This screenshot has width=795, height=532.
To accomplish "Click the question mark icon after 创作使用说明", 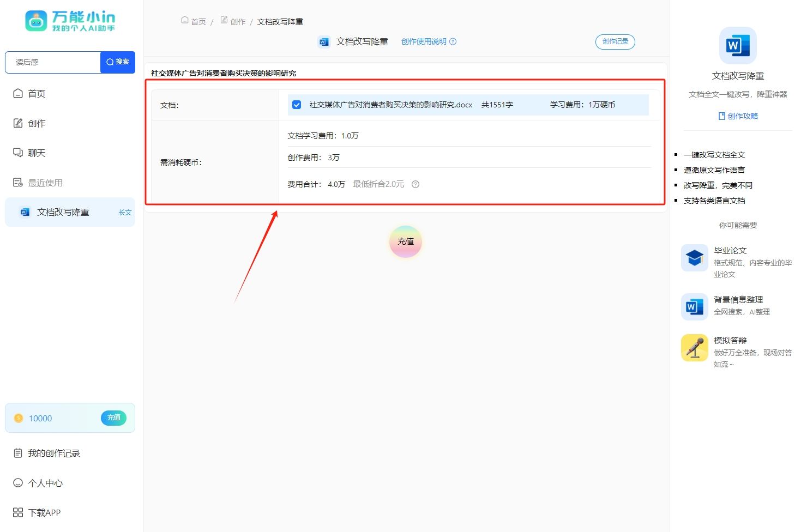I will (x=453, y=41).
